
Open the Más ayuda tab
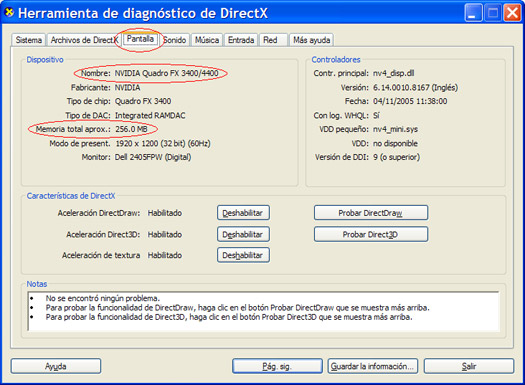[311, 40]
